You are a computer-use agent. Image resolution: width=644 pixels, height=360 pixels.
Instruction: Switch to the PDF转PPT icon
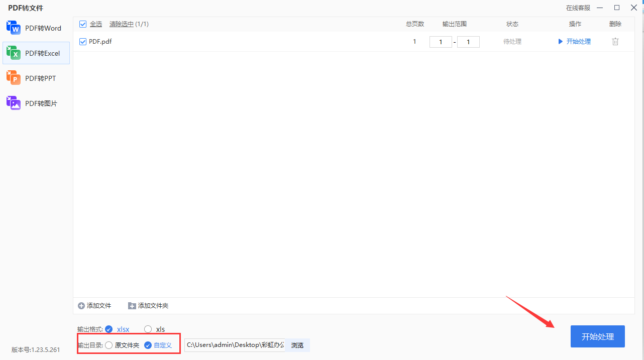pos(14,78)
